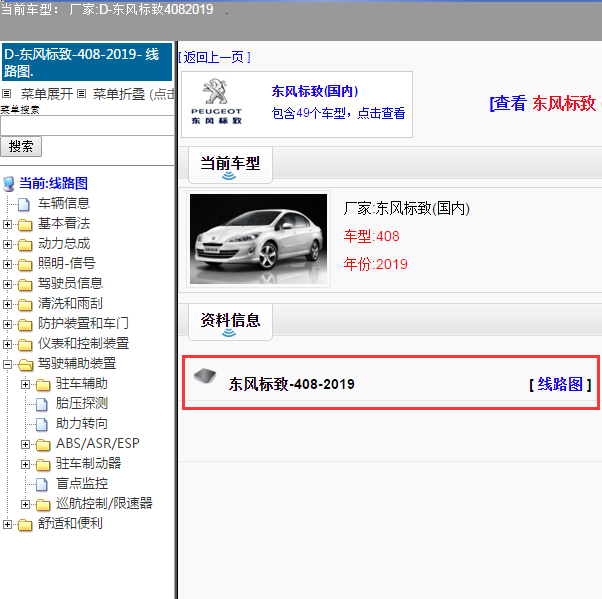602x599 pixels.
Task: Open the 东风标致(国内) brand link
Action: [315, 91]
